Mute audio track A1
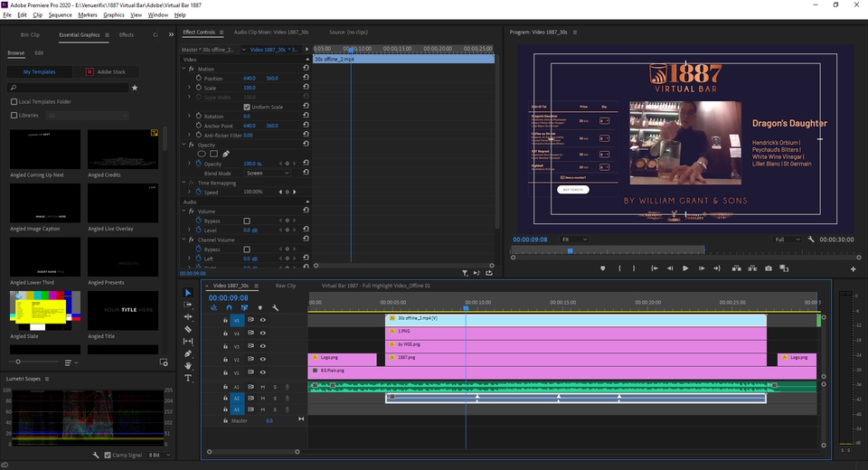The height and width of the screenshot is (470, 868). [263, 386]
